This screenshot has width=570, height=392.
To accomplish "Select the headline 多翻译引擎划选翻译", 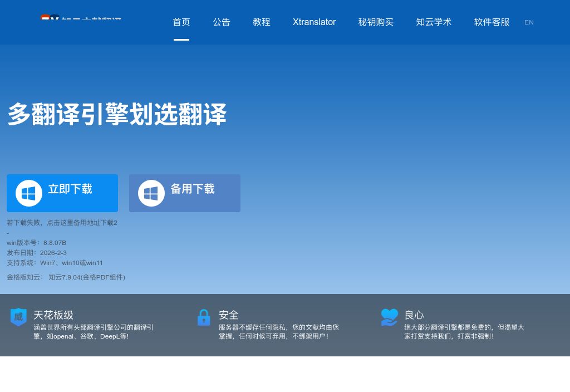I will click(x=116, y=114).
